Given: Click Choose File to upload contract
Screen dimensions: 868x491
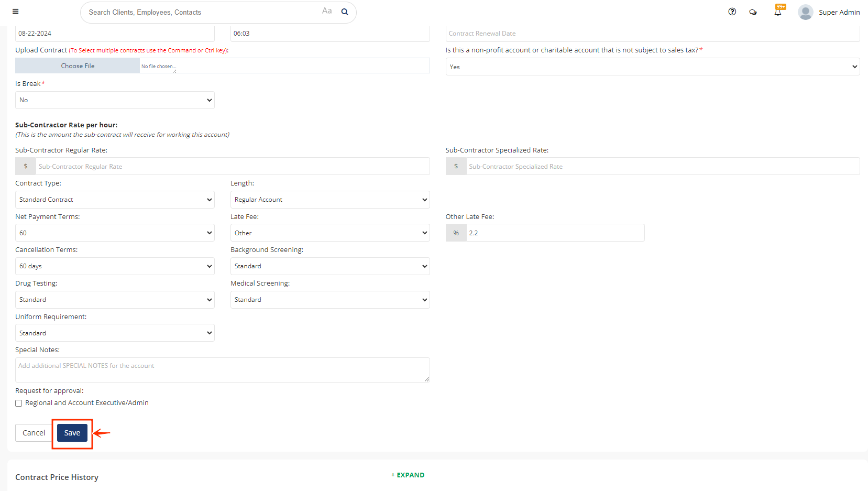Looking at the screenshot, I should point(78,66).
